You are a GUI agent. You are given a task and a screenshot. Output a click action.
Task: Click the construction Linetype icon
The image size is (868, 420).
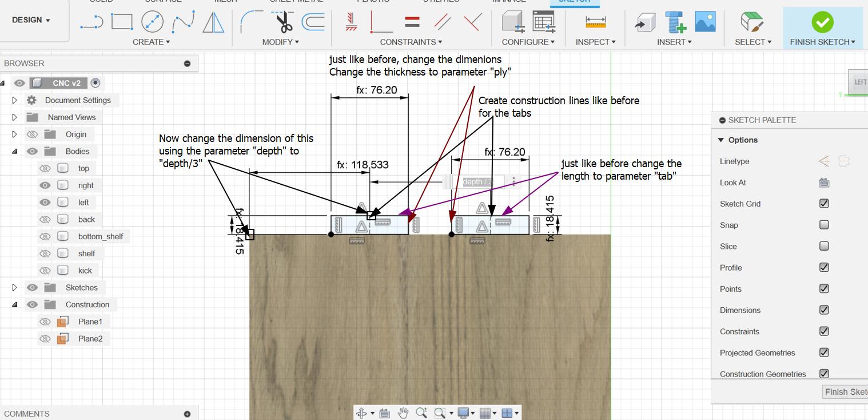(824, 161)
